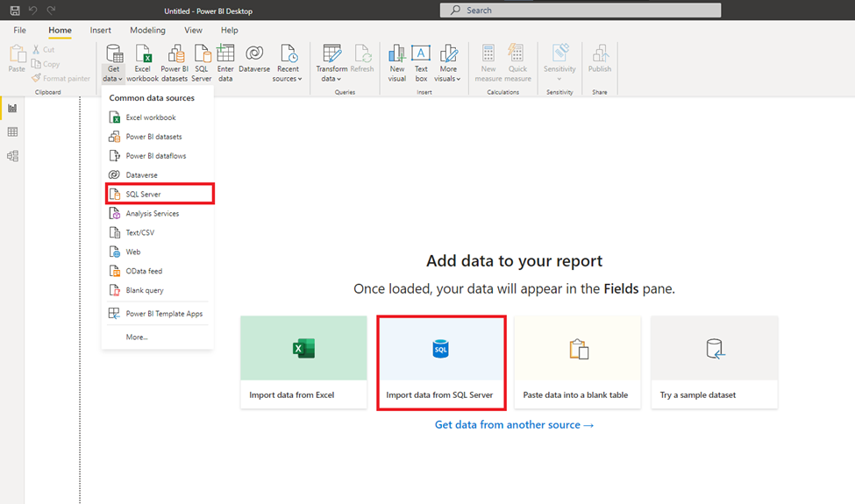Screen dimensions: 855x504
Task: Choose Text/CSV data source
Action: (158, 232)
